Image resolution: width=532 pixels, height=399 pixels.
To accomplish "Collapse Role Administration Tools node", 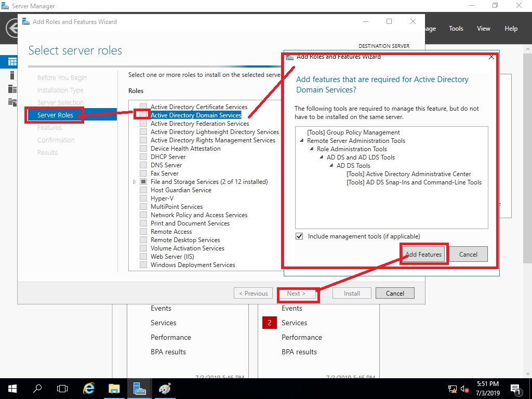I will tap(312, 149).
